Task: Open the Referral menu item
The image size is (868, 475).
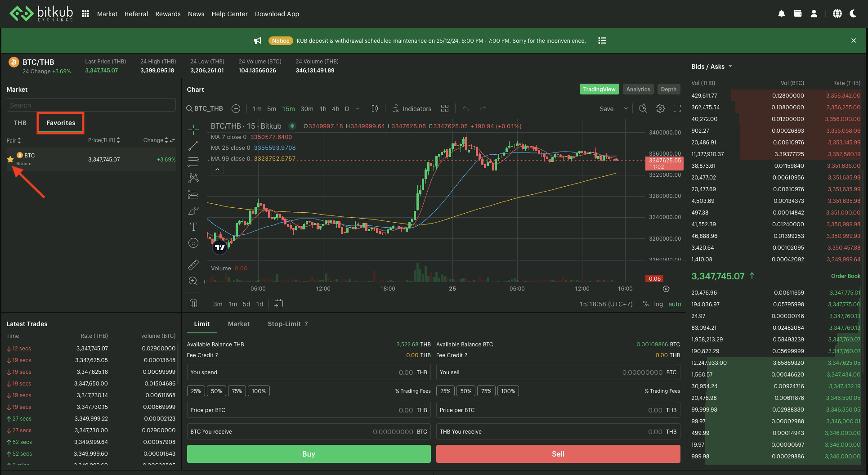Action: coord(136,14)
